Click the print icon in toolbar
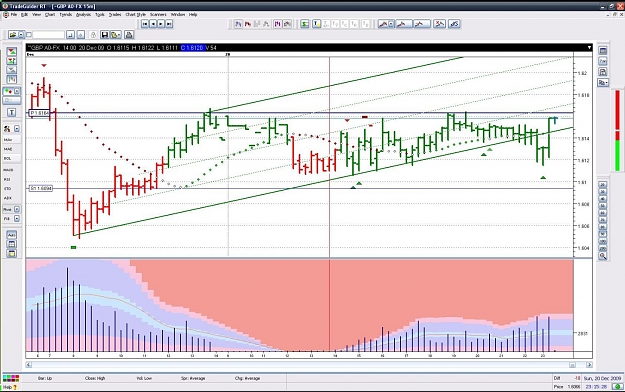Screen dimensions: 625x392 [129, 35]
